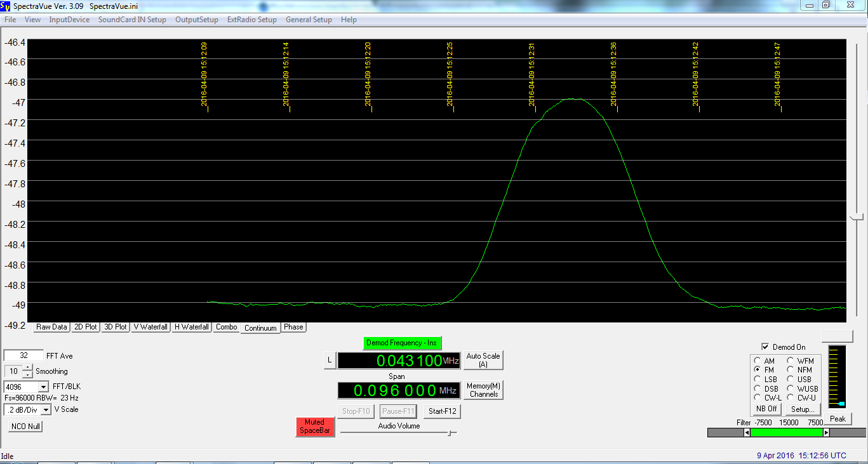Click the 15:12:47 timestamp marker
868x464 pixels.
(778, 76)
